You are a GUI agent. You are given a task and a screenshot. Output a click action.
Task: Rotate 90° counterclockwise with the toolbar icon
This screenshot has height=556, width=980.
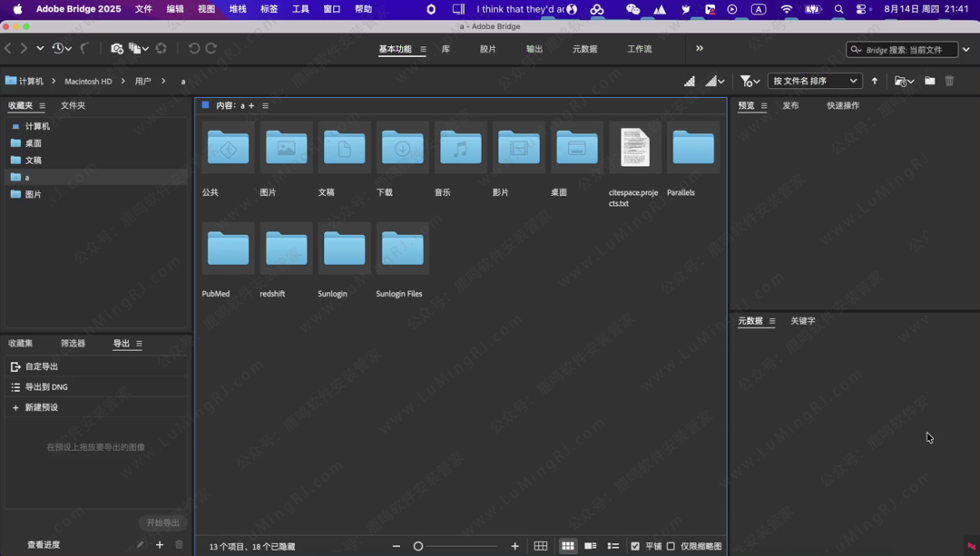pyautogui.click(x=193, y=48)
